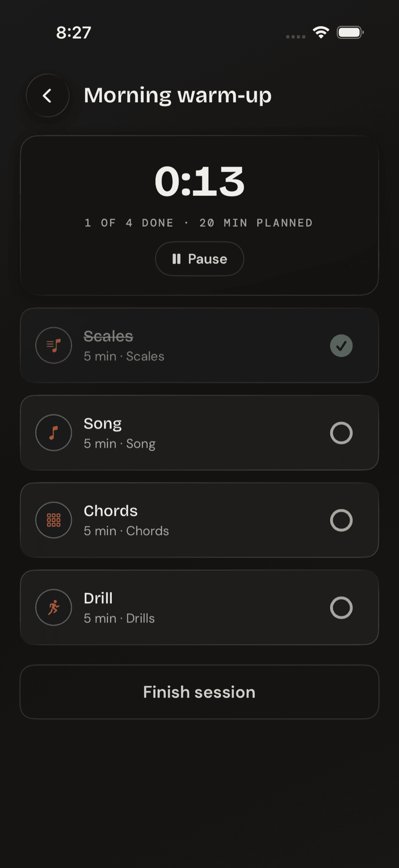The height and width of the screenshot is (868, 399).
Task: Mark Drill as done
Action: coord(342,608)
